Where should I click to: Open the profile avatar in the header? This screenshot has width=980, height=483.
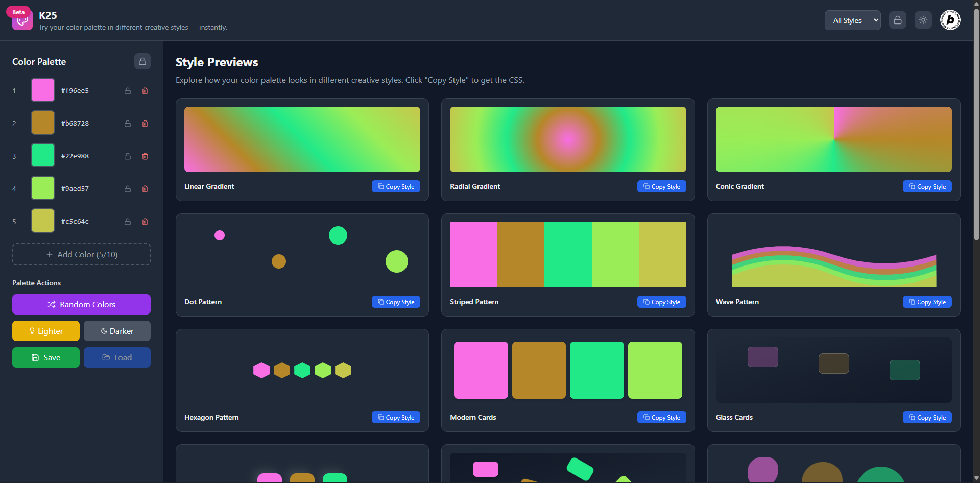point(950,20)
